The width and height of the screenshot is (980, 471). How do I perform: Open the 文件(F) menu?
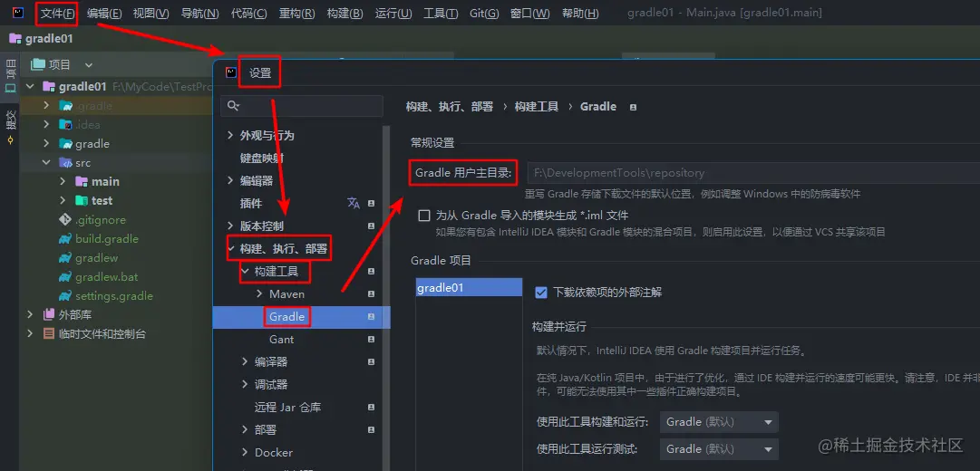coord(57,13)
